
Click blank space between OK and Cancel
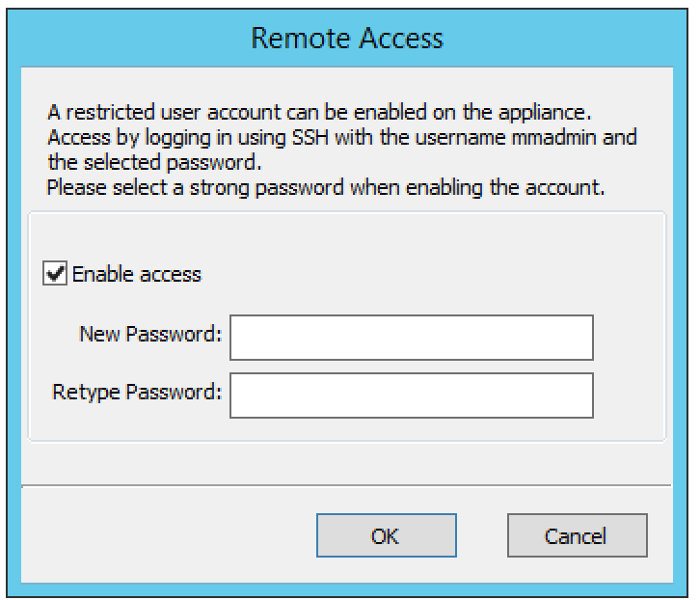point(480,535)
